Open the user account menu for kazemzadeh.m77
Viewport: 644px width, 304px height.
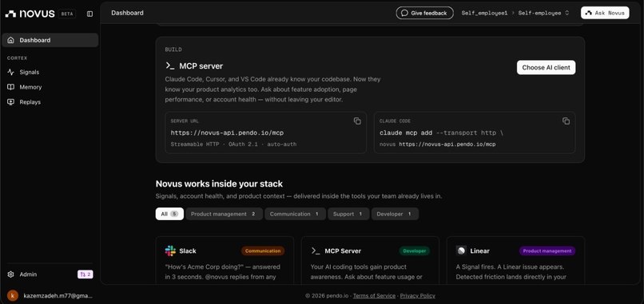(x=50, y=295)
